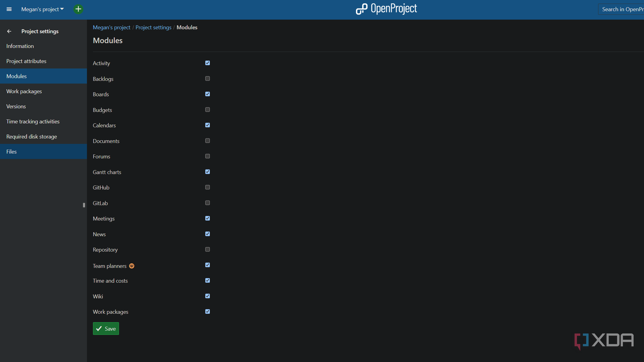Toggle the Gantt charts checkbox
The height and width of the screenshot is (362, 644).
(207, 172)
